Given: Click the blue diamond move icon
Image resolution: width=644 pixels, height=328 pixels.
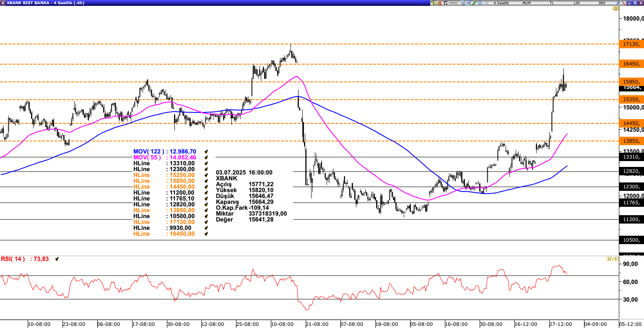Looking at the screenshot, I should click(480, 3).
